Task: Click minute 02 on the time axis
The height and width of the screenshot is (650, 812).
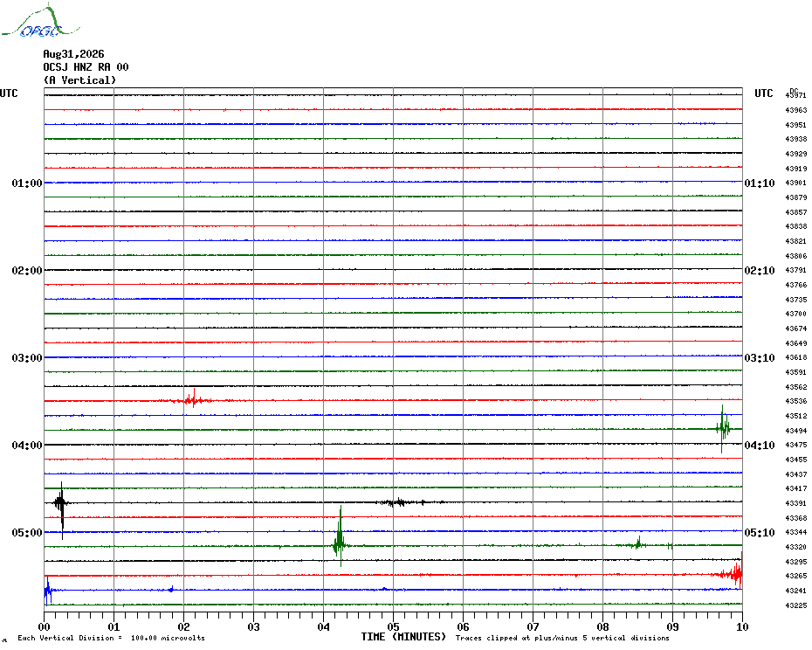Action: pyautogui.click(x=184, y=626)
